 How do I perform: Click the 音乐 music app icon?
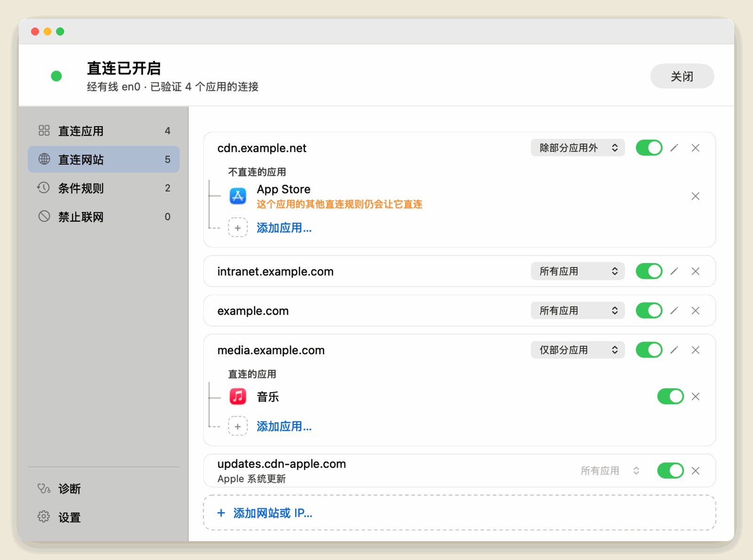[x=238, y=397]
